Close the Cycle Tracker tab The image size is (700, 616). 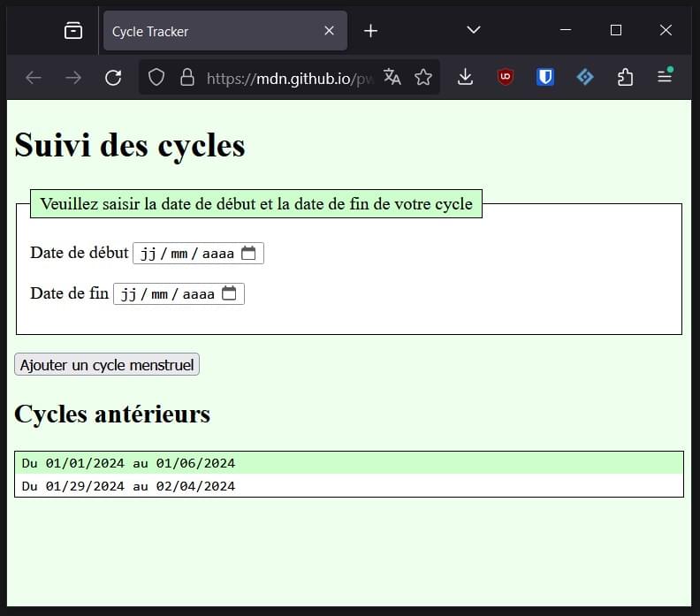point(329,31)
